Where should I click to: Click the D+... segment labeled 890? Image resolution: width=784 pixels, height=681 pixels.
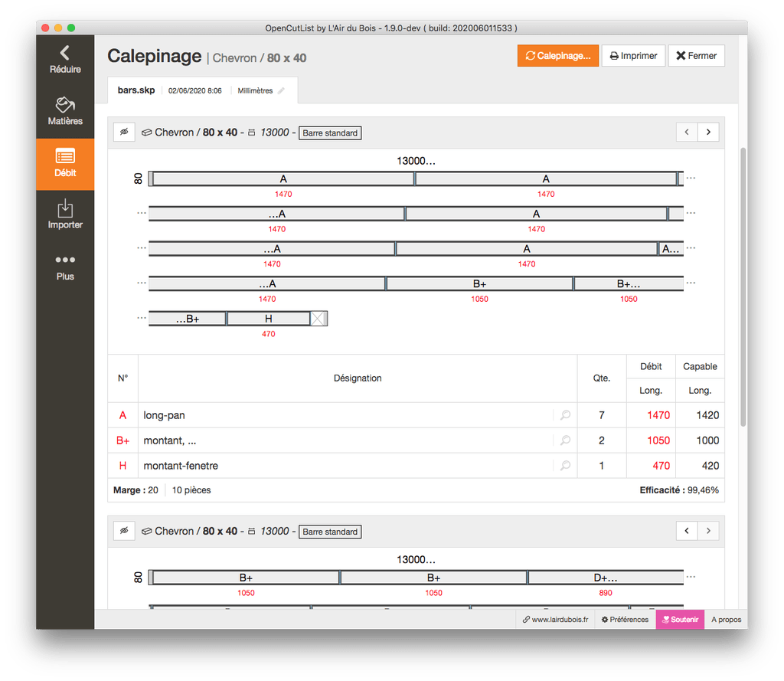[606, 578]
